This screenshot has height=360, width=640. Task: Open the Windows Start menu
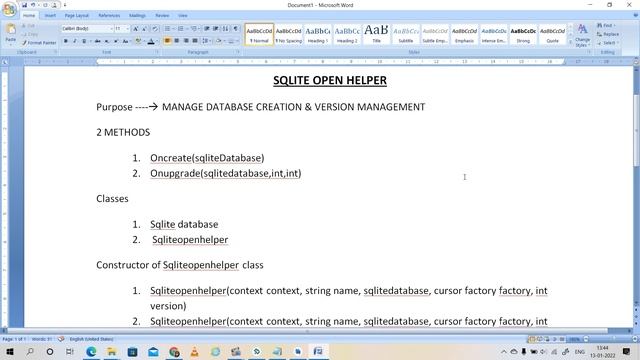9,351
